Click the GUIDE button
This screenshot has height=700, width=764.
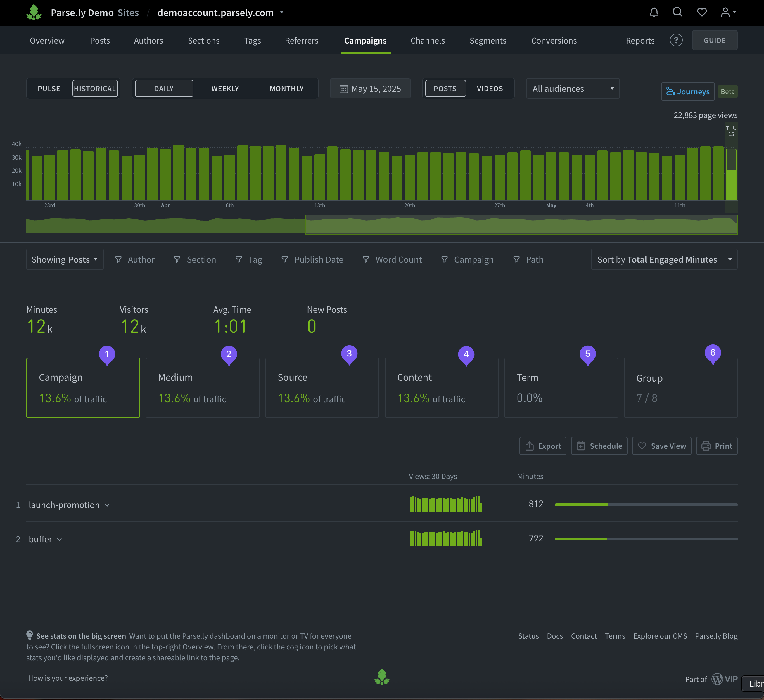tap(715, 40)
